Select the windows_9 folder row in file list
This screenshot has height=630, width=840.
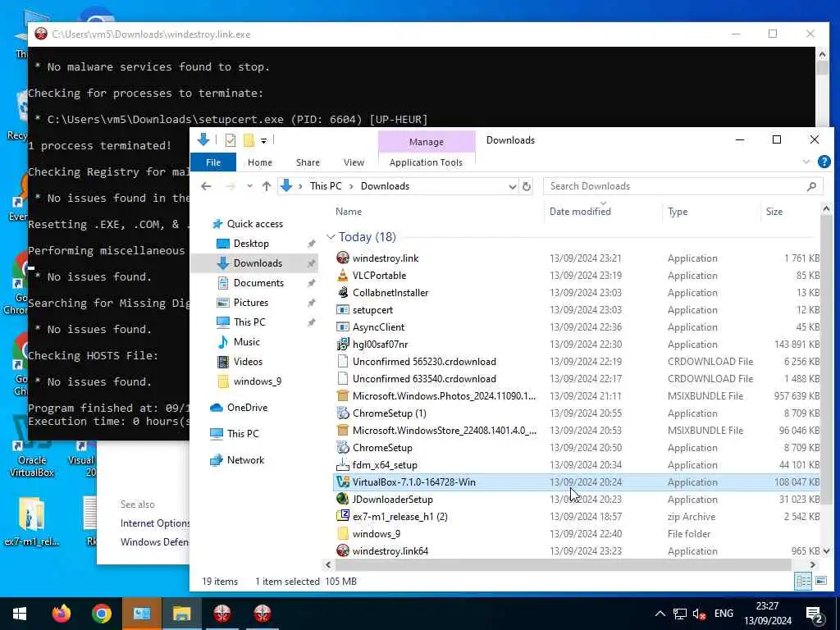pos(577,533)
